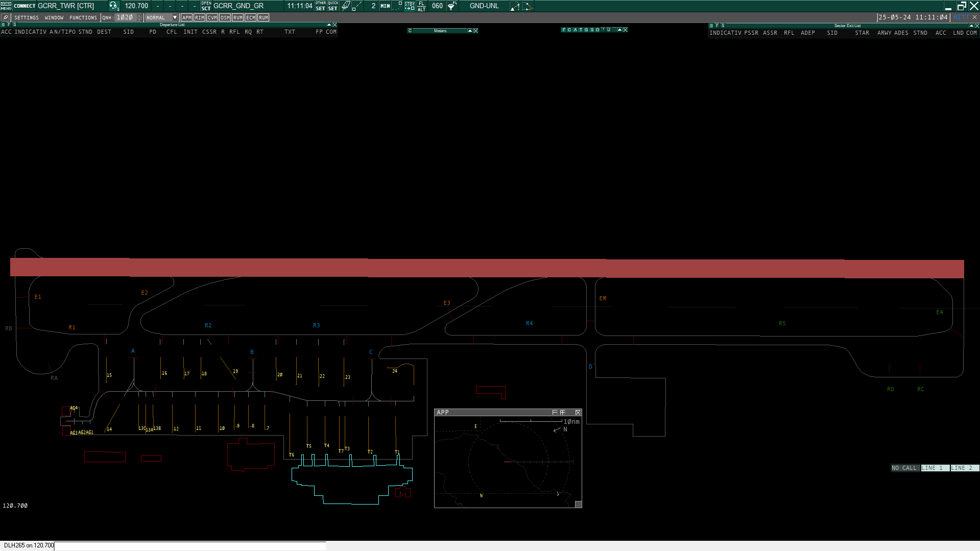980x551 pixels.
Task: Collapse the Metars window arrow
Action: (470, 31)
